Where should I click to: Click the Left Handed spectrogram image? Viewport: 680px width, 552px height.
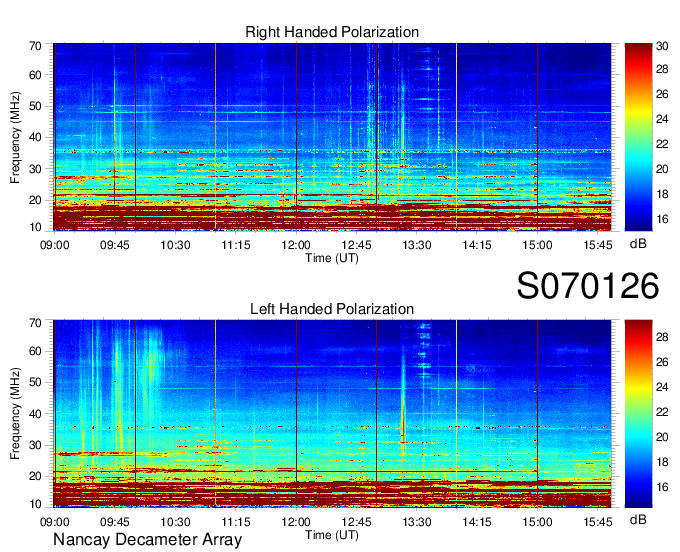[x=332, y=414]
